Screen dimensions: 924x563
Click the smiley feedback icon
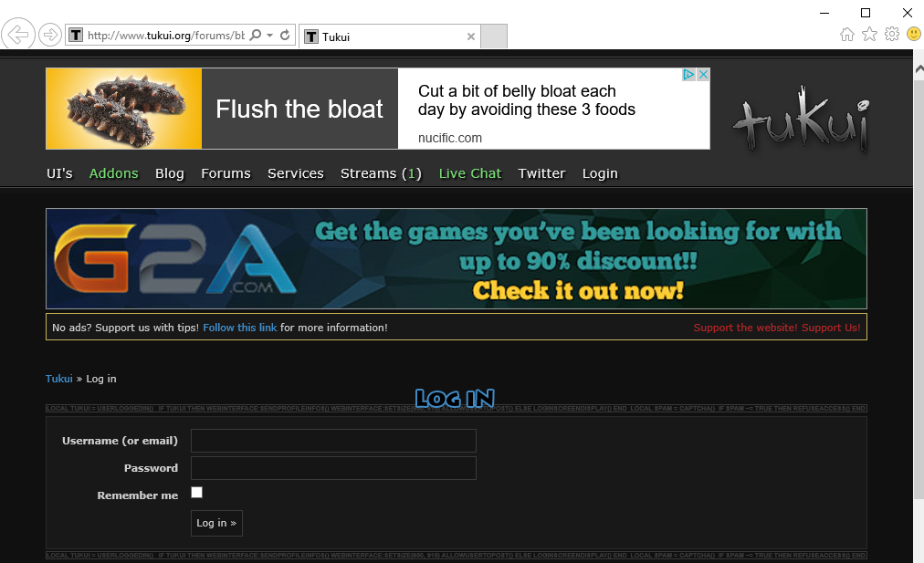pos(913,35)
